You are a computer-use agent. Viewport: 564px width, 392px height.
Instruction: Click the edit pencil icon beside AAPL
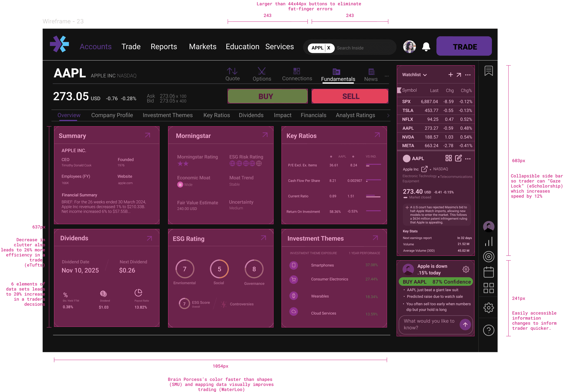(458, 158)
